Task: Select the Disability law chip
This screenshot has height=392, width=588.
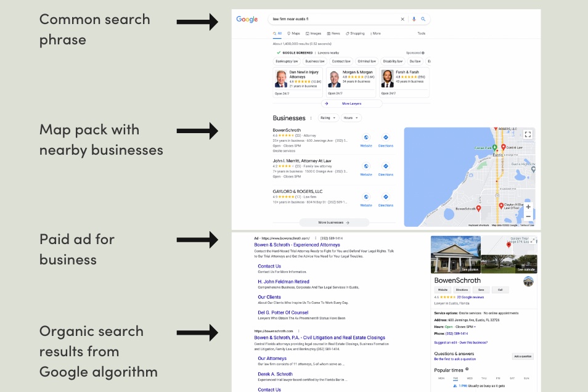Action: (393, 61)
